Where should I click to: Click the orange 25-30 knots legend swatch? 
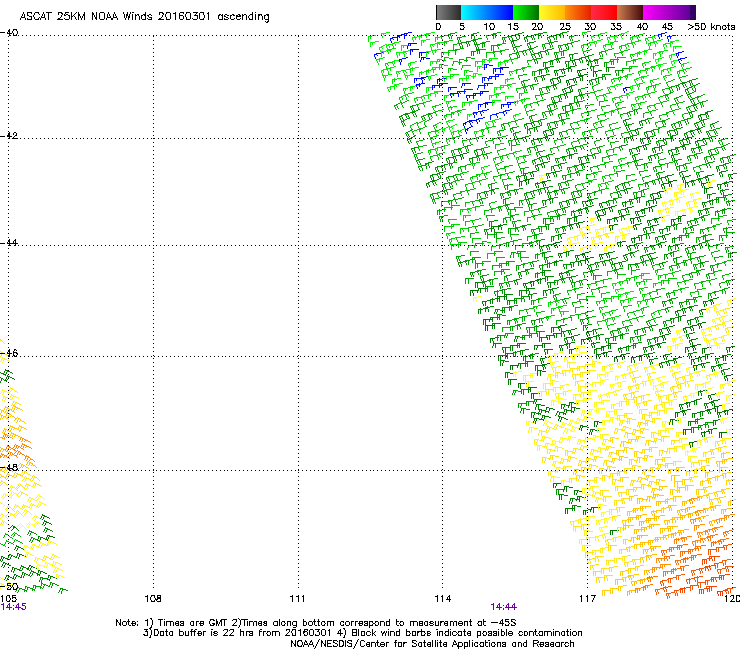tap(578, 12)
